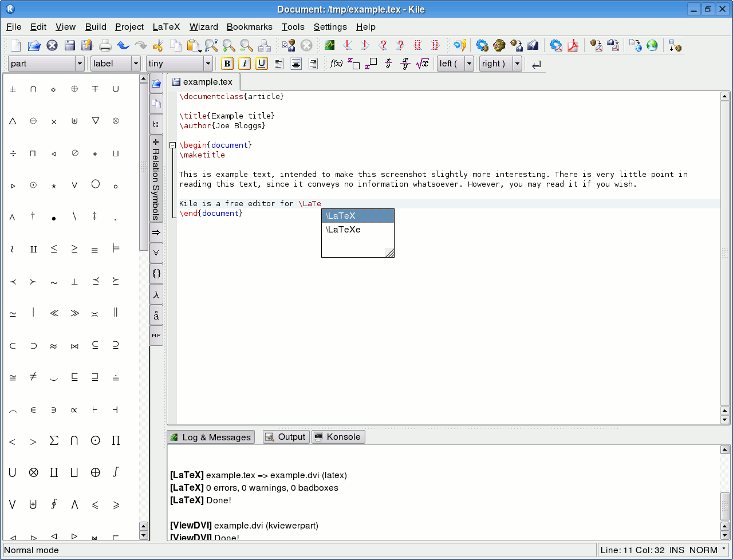Undo the last edit with the blue arrow

pos(123,45)
